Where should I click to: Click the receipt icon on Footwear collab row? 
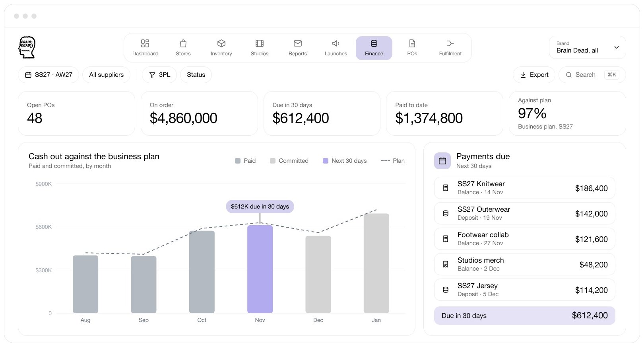(x=446, y=239)
